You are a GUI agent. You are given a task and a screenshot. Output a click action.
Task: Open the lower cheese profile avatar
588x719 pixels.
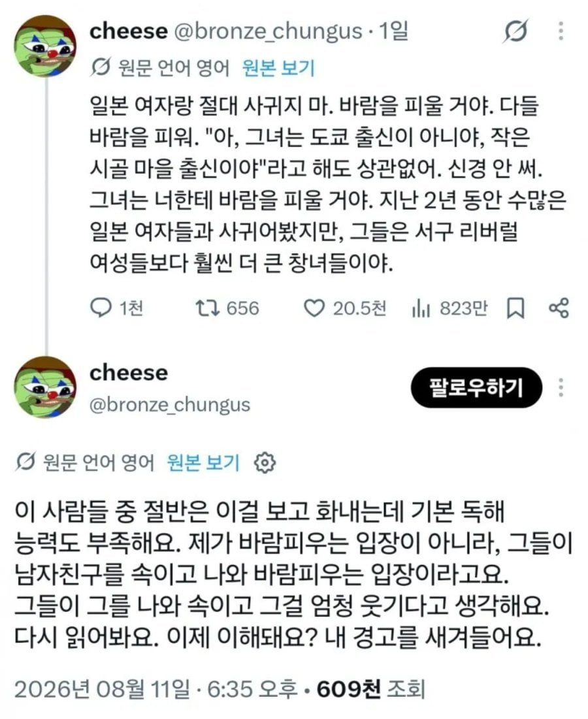click(46, 387)
